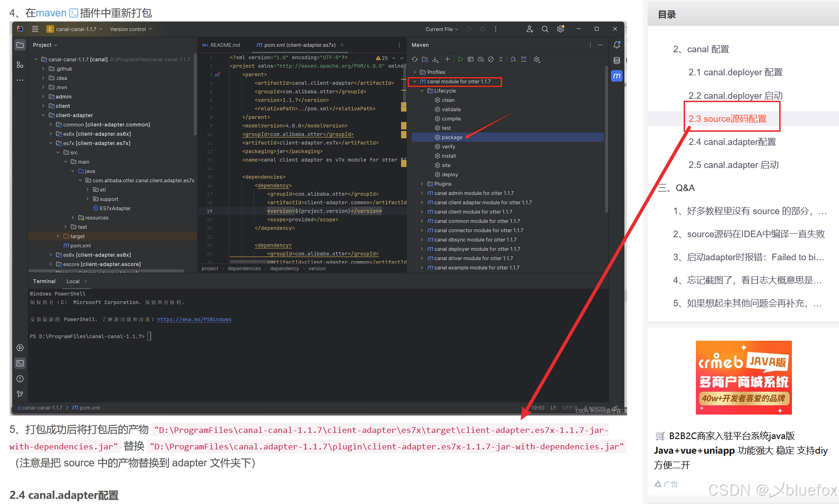Open the IDE main hamburger menu
This screenshot has width=839, height=504.
tap(35, 29)
